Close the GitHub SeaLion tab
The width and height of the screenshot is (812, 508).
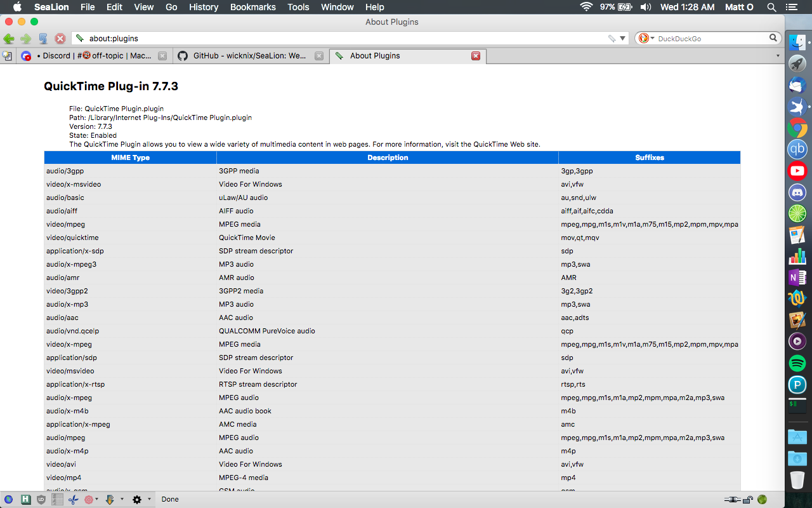click(319, 56)
